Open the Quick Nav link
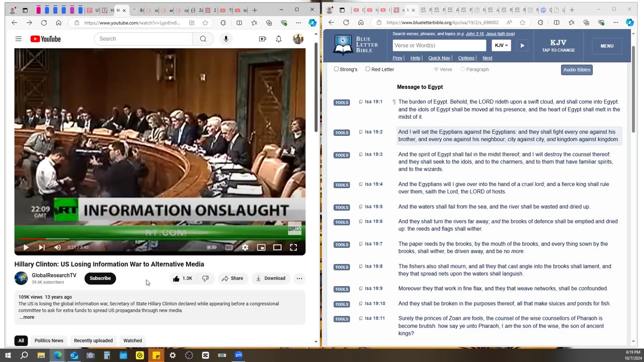This screenshot has width=644, height=362. [439, 58]
